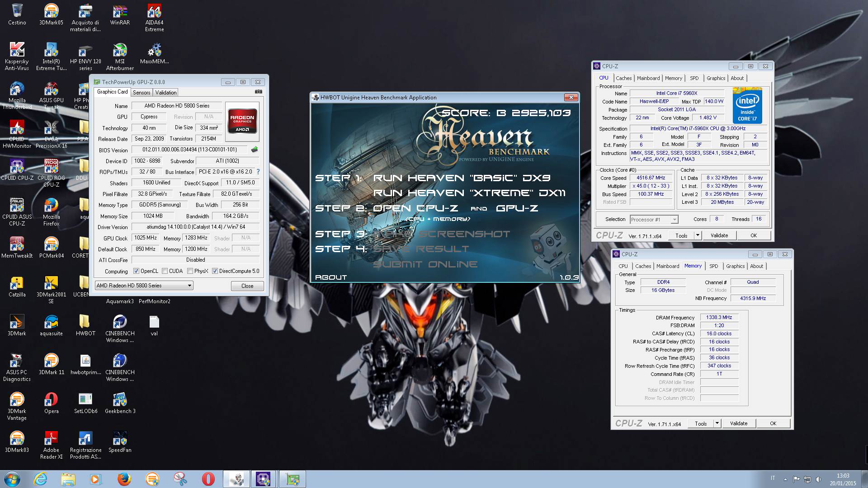Screen dimensions: 868x488
Task: Launch PCMark04 shortcut
Action: (51, 248)
